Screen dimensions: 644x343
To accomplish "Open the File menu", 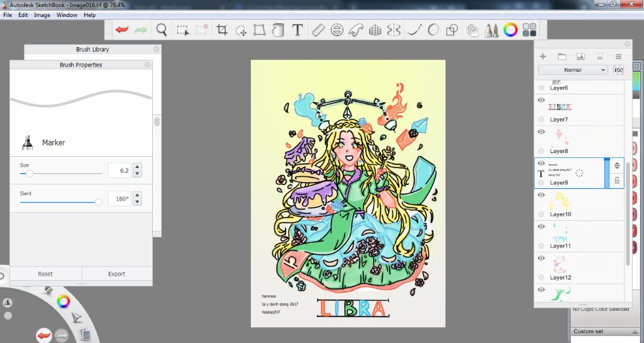I will (8, 14).
